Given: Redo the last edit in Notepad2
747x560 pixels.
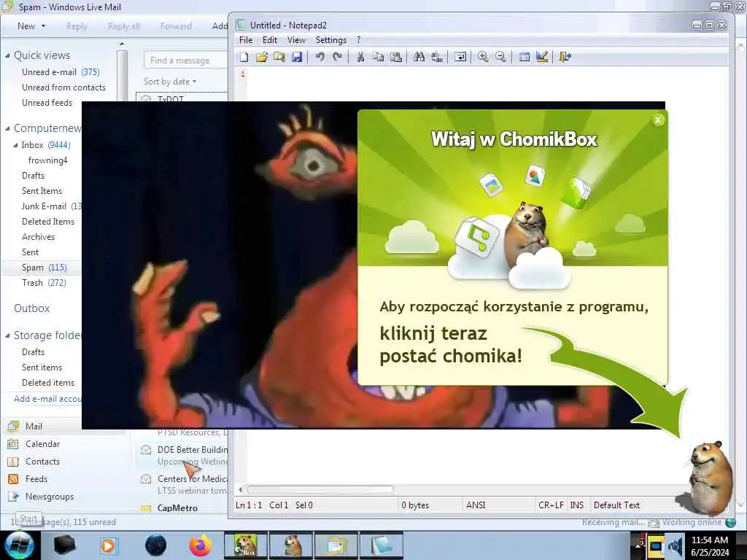Looking at the screenshot, I should 337,57.
